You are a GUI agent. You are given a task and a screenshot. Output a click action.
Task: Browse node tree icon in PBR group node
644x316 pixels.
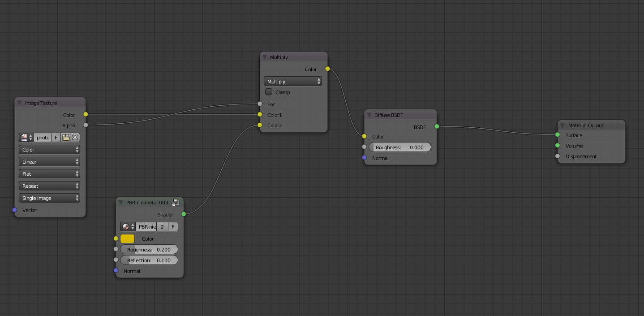point(128,227)
